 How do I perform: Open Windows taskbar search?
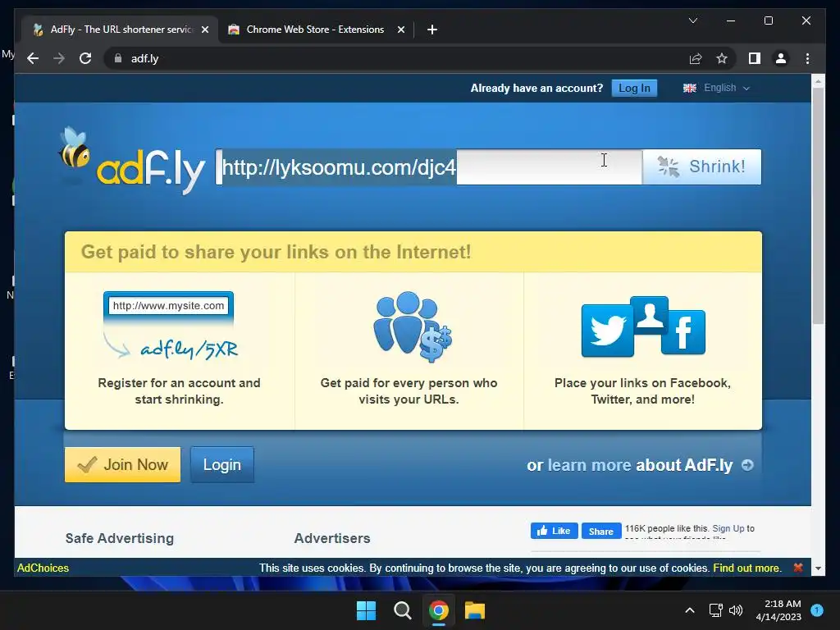[x=402, y=610]
